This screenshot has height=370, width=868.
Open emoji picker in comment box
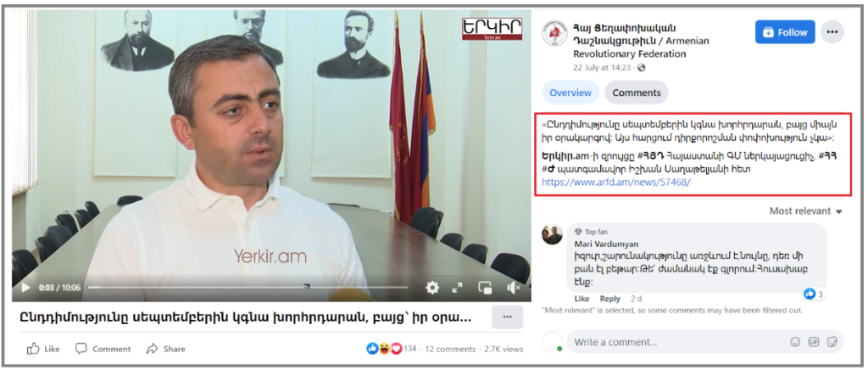click(x=795, y=342)
